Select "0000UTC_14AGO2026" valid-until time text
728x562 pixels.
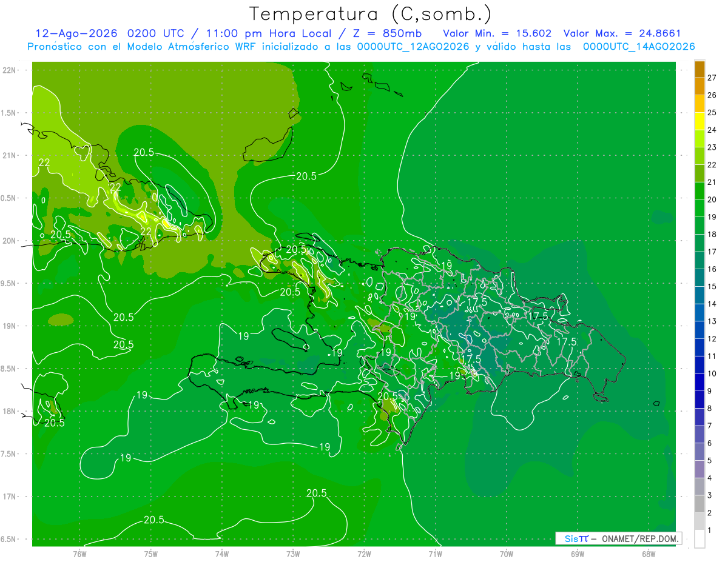coord(639,47)
